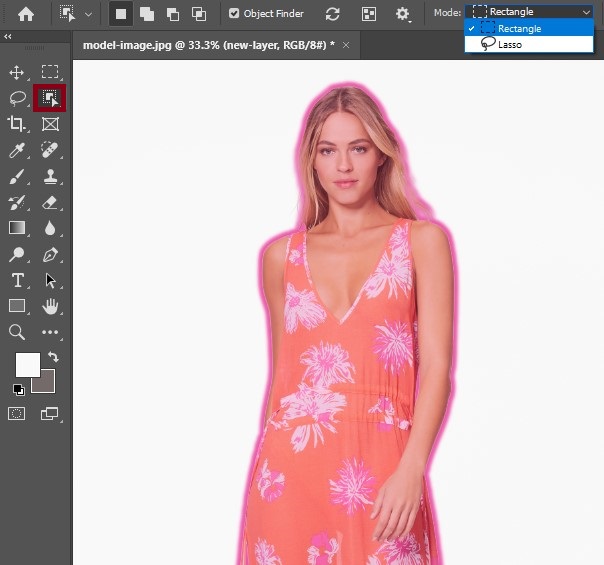Select the Eraser tool
Viewport: 604px width, 565px height.
[50, 203]
